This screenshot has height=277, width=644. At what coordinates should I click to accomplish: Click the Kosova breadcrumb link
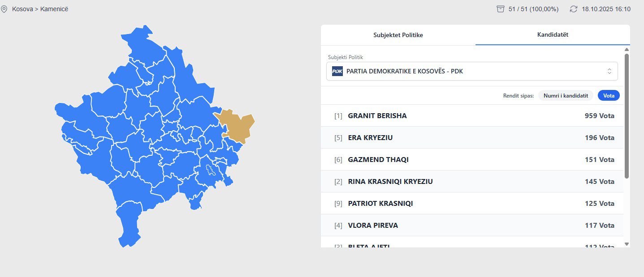22,9
